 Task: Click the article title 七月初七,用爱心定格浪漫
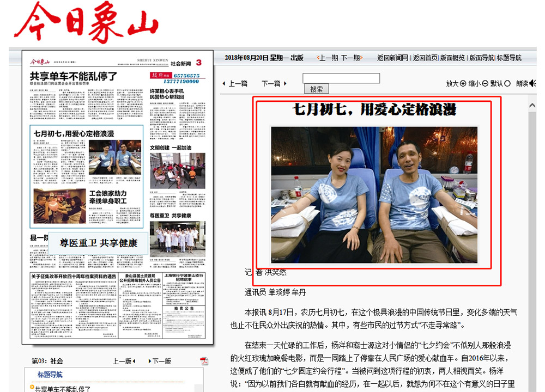coord(374,109)
